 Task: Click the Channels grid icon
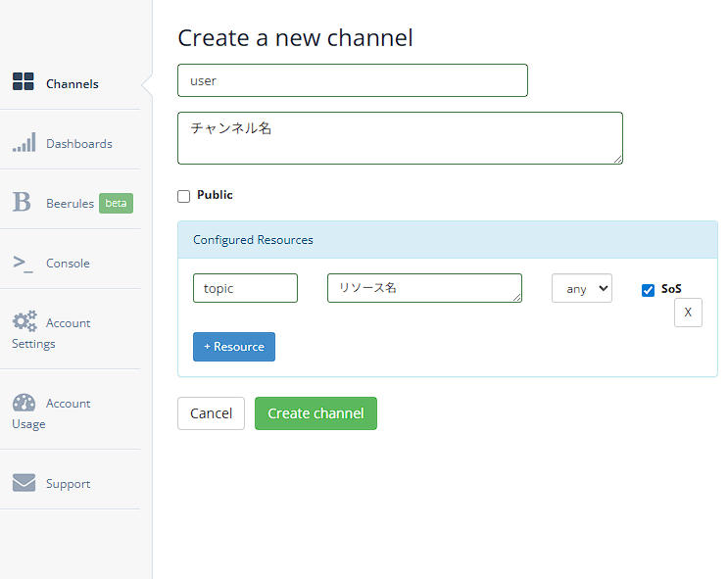click(x=24, y=82)
